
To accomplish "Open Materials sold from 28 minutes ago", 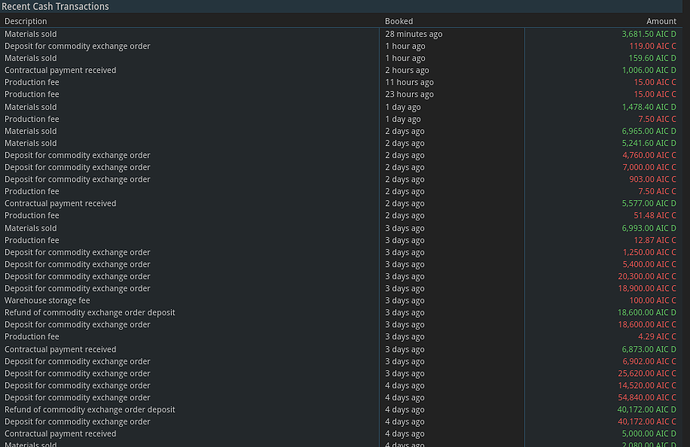I will pyautogui.click(x=30, y=34).
